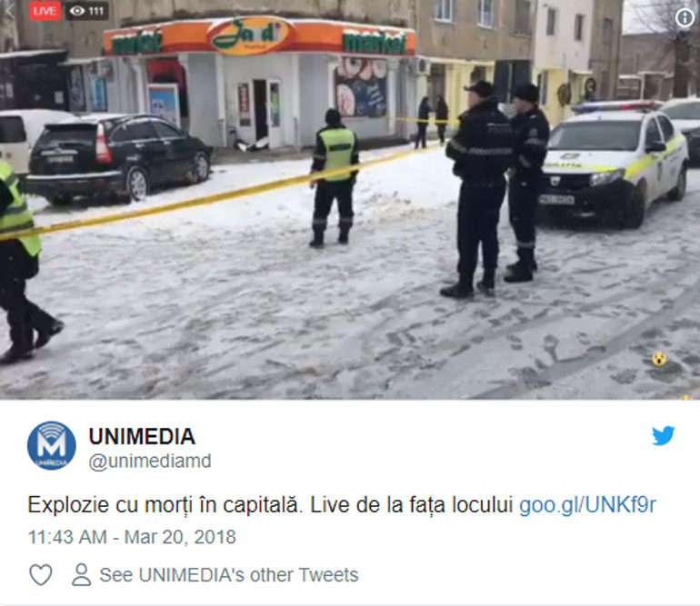The width and height of the screenshot is (700, 606).
Task: Open the UNIMEDIA display name
Action: point(142,436)
